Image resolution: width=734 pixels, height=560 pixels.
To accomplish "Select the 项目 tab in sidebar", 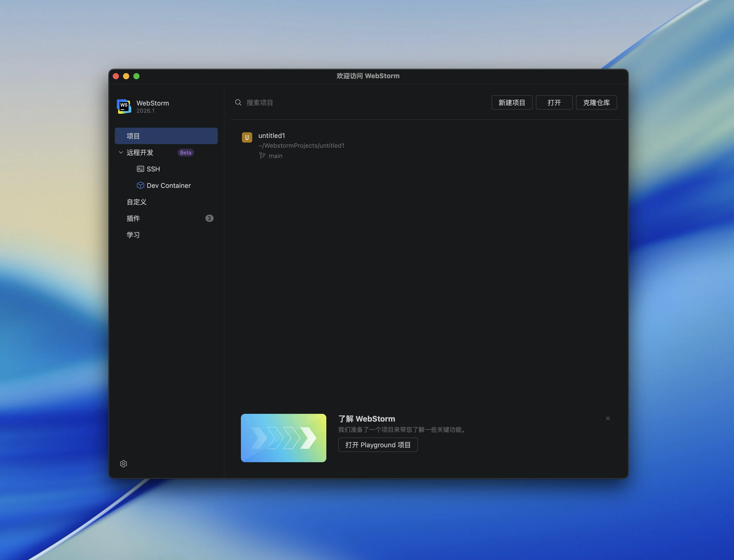I will tap(166, 136).
